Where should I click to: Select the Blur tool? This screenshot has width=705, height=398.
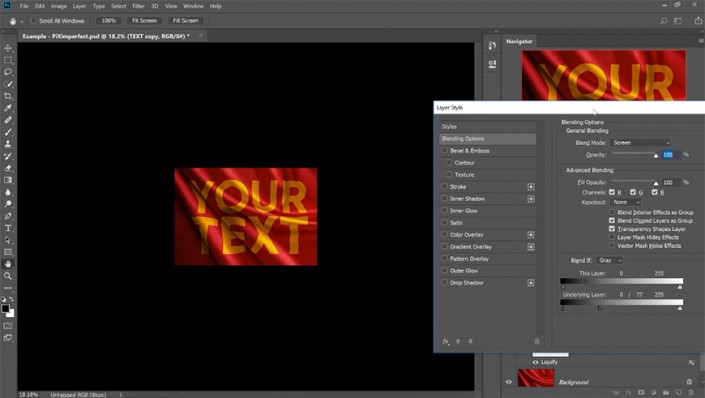pyautogui.click(x=8, y=192)
